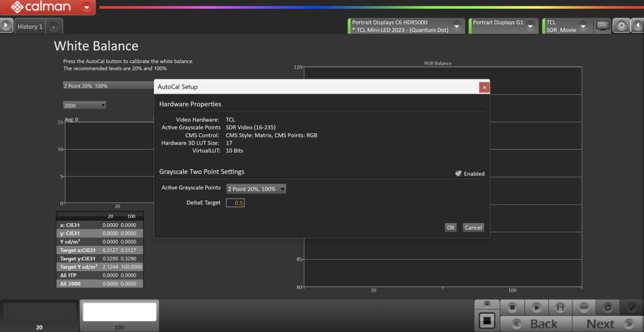Open the TCL SDR_Movie display dropdown
Screen dimensions: 644x332
pyautogui.click(x=584, y=26)
